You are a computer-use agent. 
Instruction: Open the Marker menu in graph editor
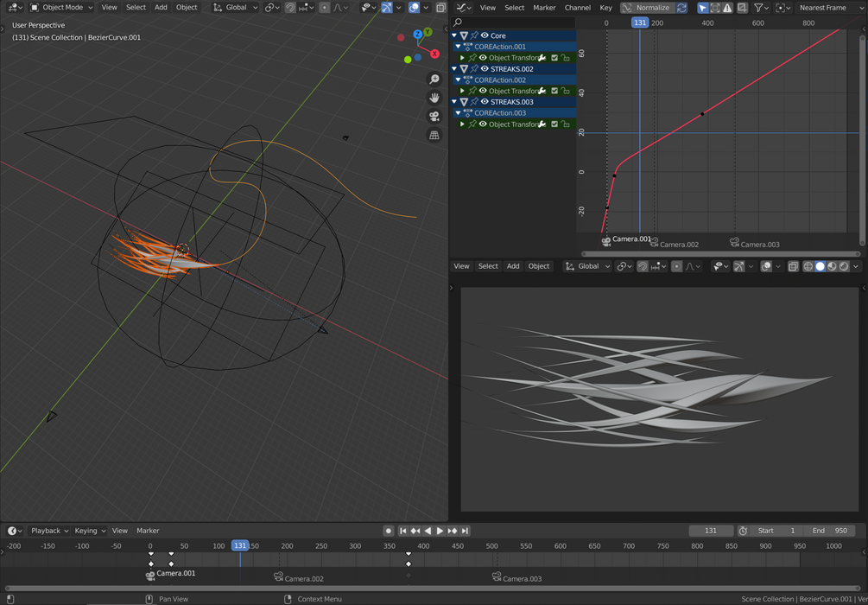[x=544, y=8]
